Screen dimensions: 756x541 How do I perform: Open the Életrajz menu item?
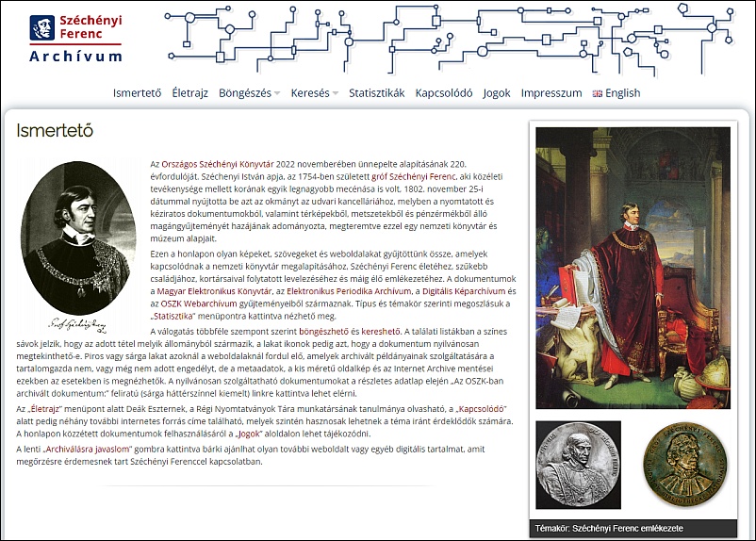pyautogui.click(x=190, y=93)
